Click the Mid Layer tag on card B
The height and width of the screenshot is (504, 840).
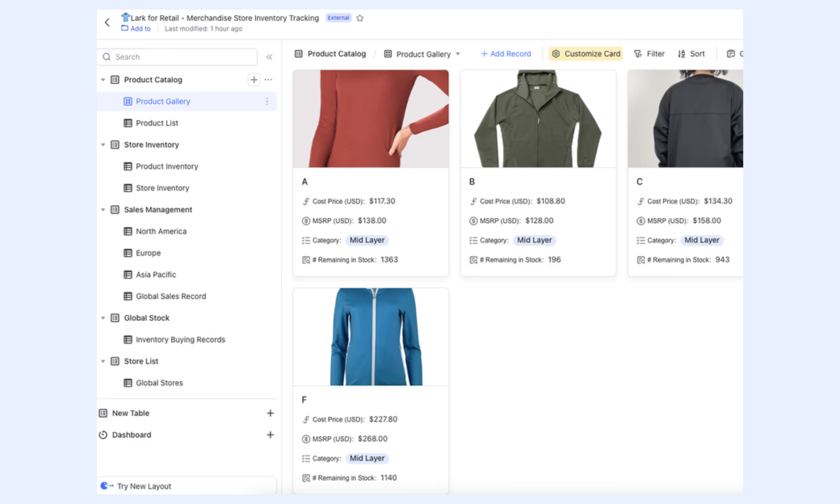coord(534,240)
